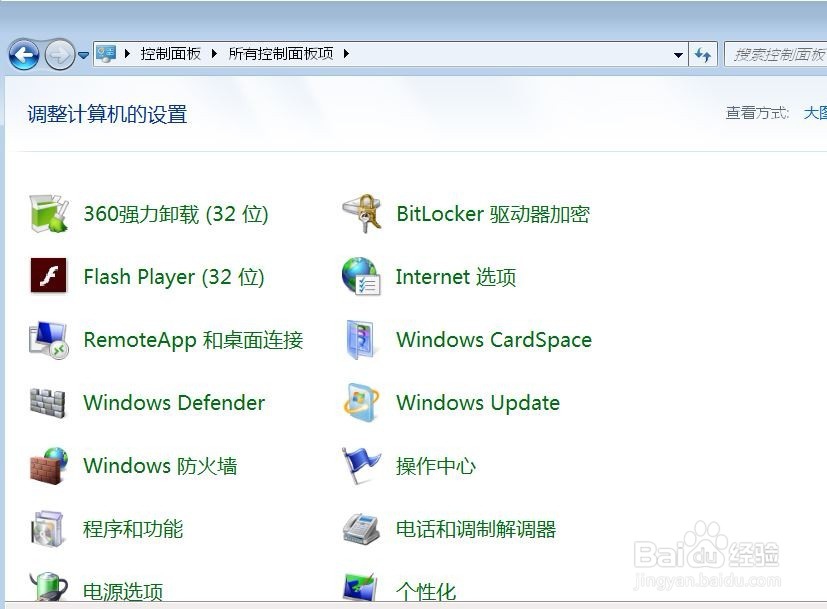The width and height of the screenshot is (827, 609).
Task: Click the Internet 选项 globe icon
Action: coord(361,276)
